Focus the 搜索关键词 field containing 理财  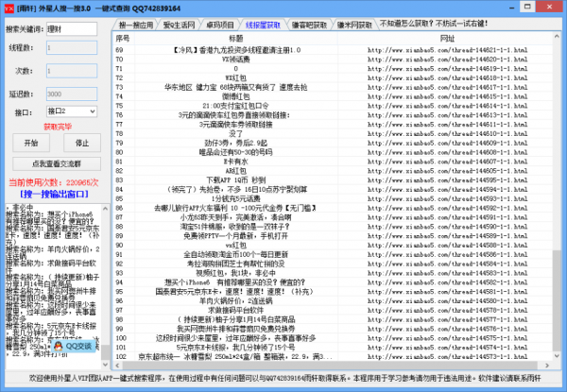[72, 29]
